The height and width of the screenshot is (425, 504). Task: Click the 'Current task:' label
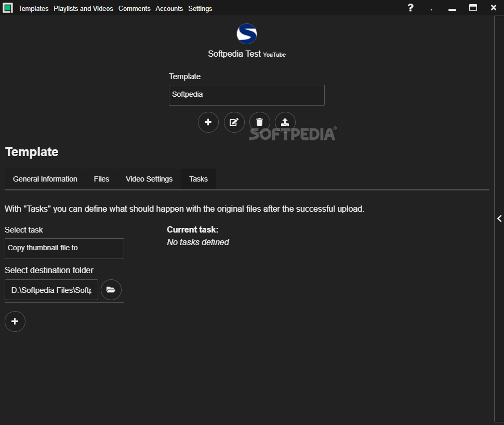click(193, 229)
